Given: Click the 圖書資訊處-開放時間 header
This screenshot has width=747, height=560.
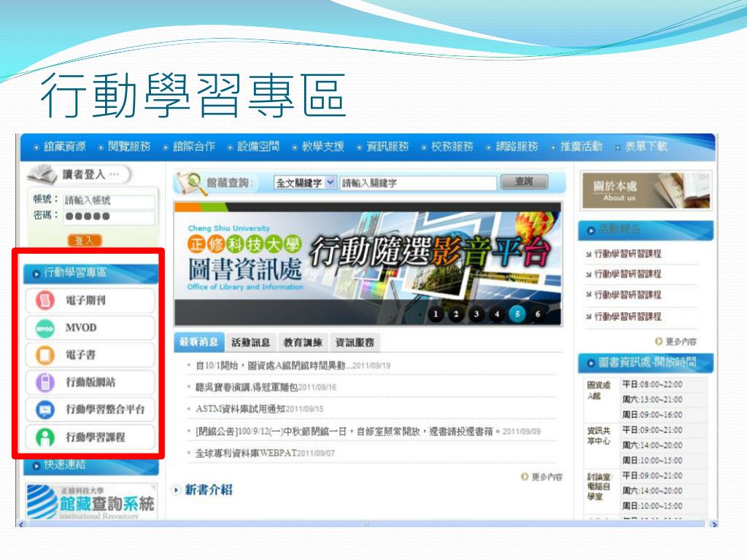Looking at the screenshot, I should [x=646, y=363].
